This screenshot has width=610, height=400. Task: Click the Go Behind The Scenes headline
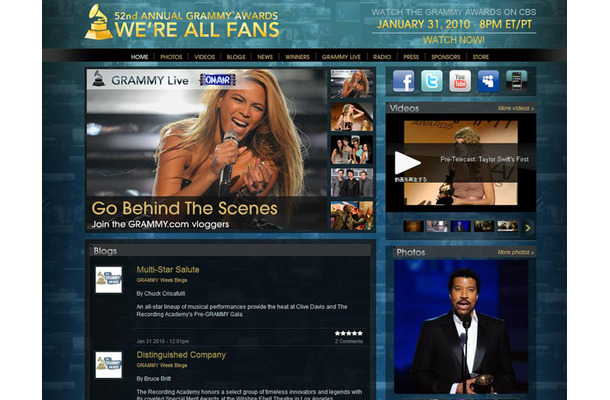(184, 209)
